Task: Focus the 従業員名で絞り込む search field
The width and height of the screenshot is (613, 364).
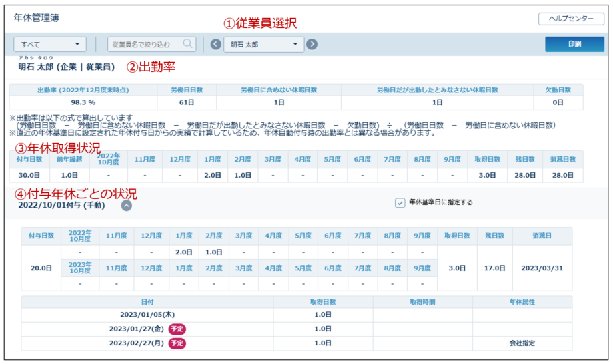Action: coord(145,45)
